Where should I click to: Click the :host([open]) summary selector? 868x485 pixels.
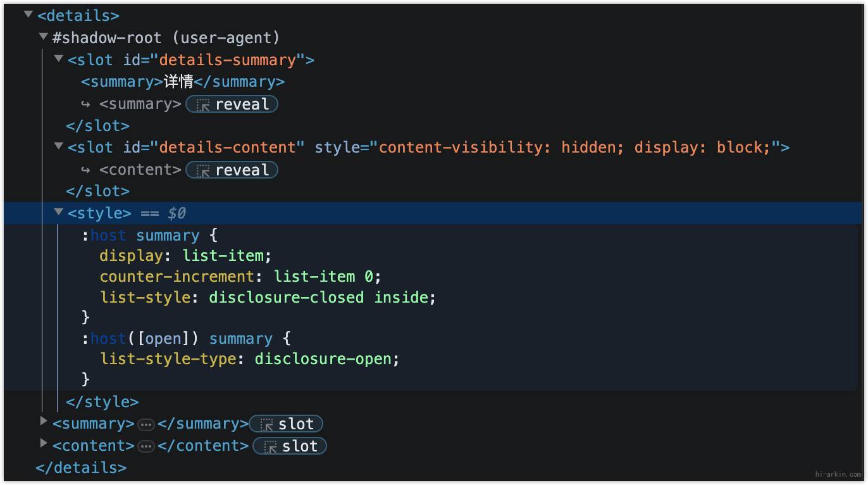click(x=177, y=338)
